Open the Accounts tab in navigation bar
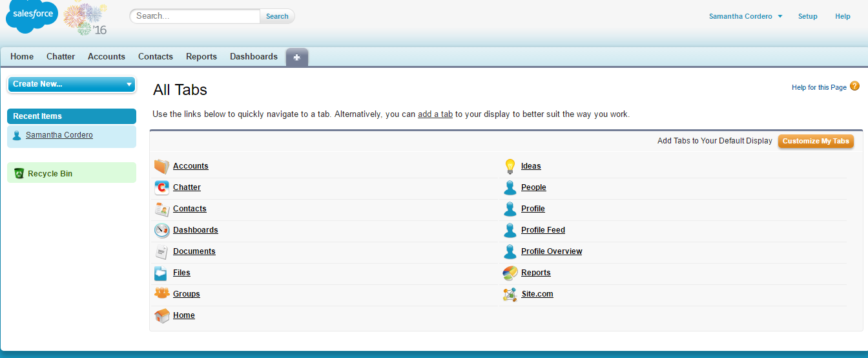The width and height of the screenshot is (868, 358). pyautogui.click(x=107, y=56)
